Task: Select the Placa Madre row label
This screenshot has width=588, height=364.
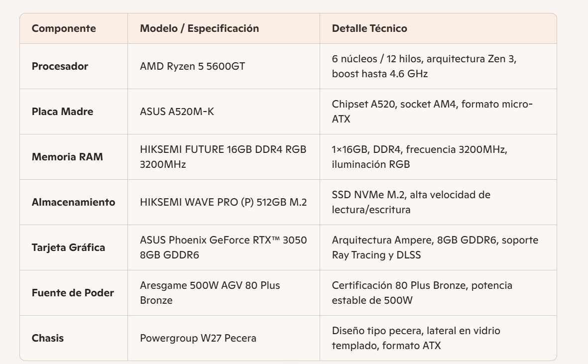Action: (62, 112)
